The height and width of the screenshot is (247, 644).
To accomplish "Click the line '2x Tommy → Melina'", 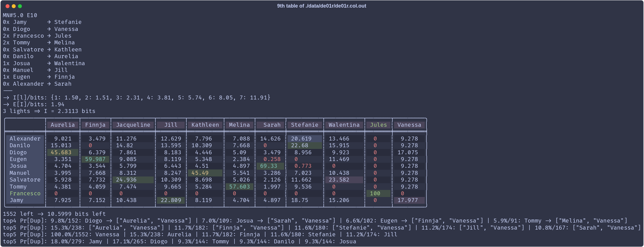I will point(39,42).
